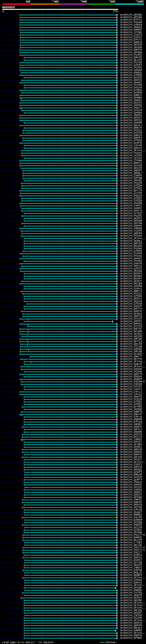Select the UniRef100_B9RJN7 label
This screenshot has height=644, width=146.
(131, 58)
